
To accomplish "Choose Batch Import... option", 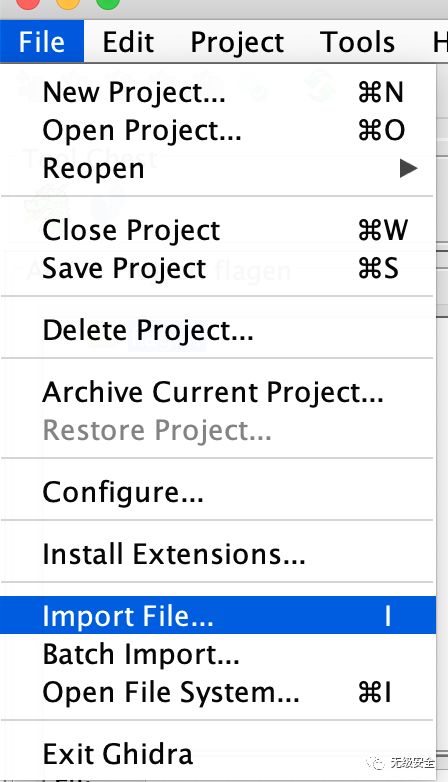I will [x=218, y=654].
